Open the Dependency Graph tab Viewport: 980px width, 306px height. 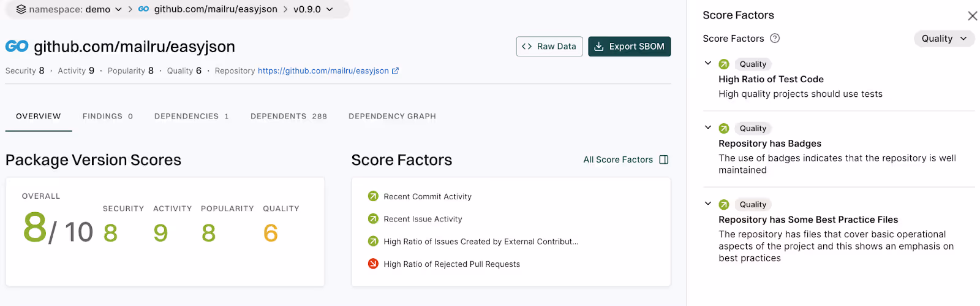pos(393,116)
